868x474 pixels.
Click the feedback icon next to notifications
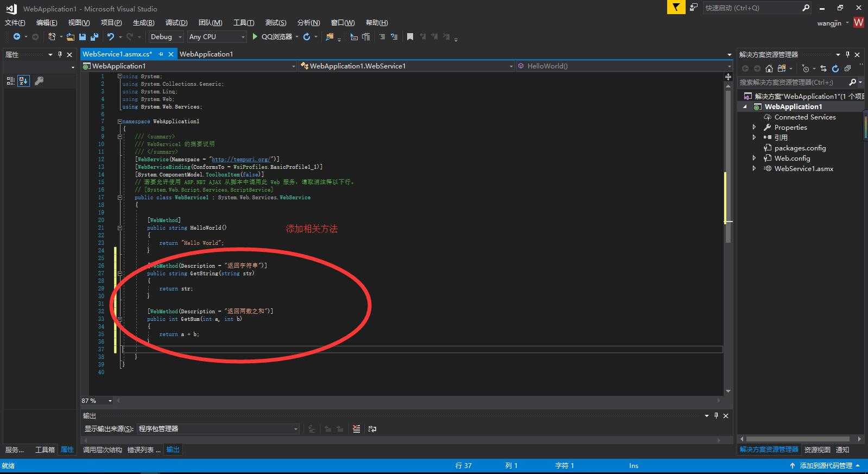coord(694,8)
